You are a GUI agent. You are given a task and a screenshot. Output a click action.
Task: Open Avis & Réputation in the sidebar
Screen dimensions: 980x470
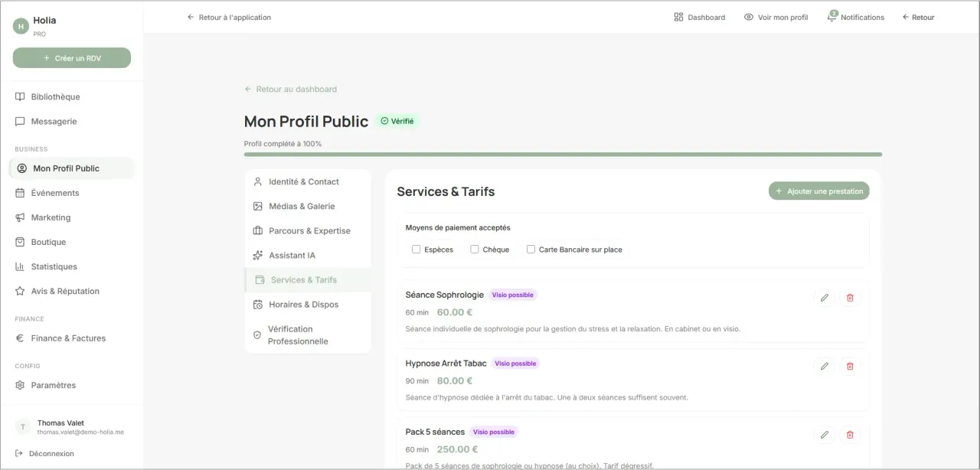tap(71, 291)
